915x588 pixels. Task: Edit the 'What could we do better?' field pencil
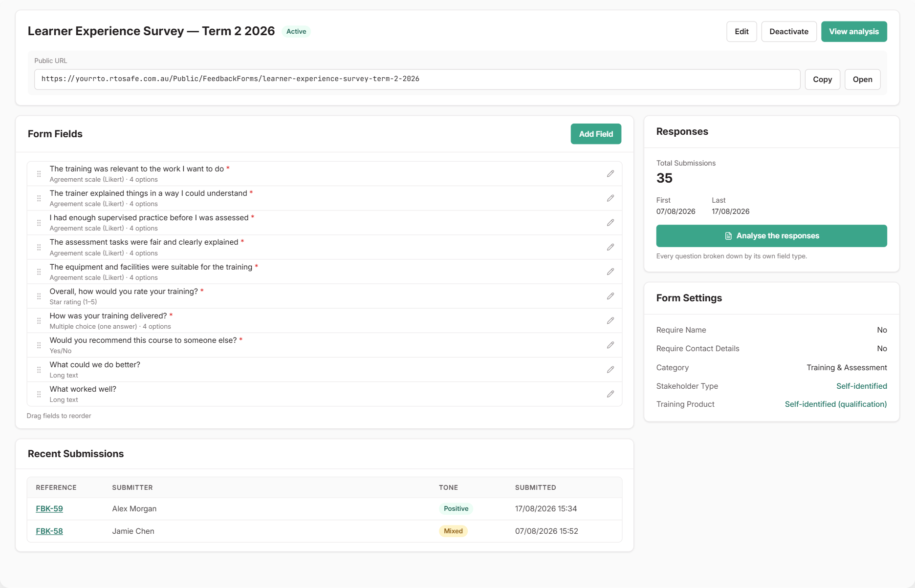pos(610,370)
